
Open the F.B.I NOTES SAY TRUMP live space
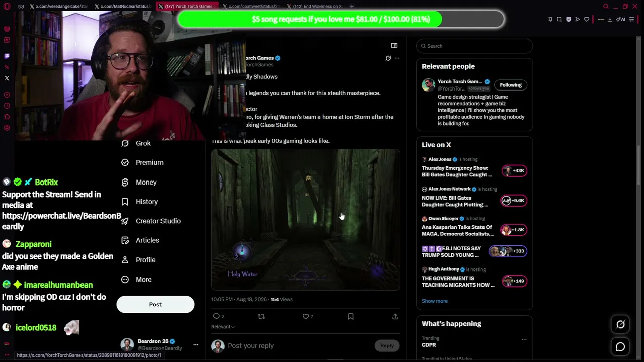point(474,251)
